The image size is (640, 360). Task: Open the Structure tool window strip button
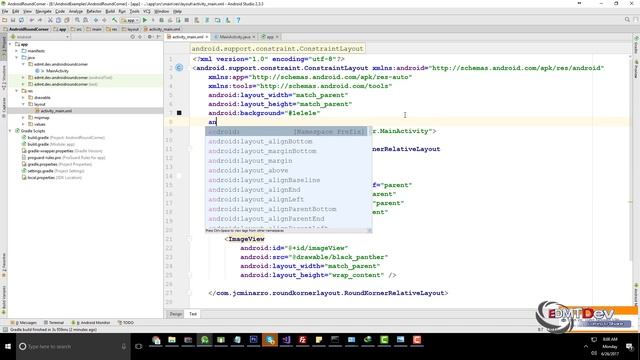4,78
